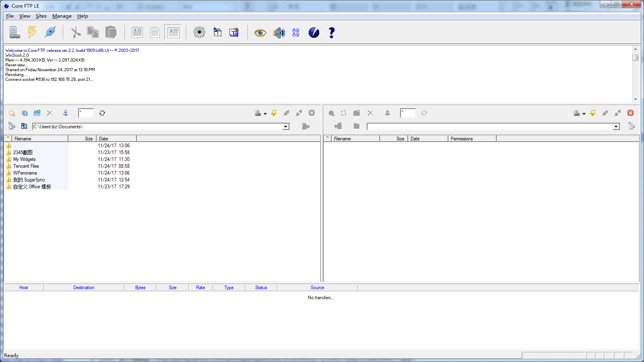This screenshot has height=362, width=644.
Task: Open the Schedule calendar icon
Action: 217,32
